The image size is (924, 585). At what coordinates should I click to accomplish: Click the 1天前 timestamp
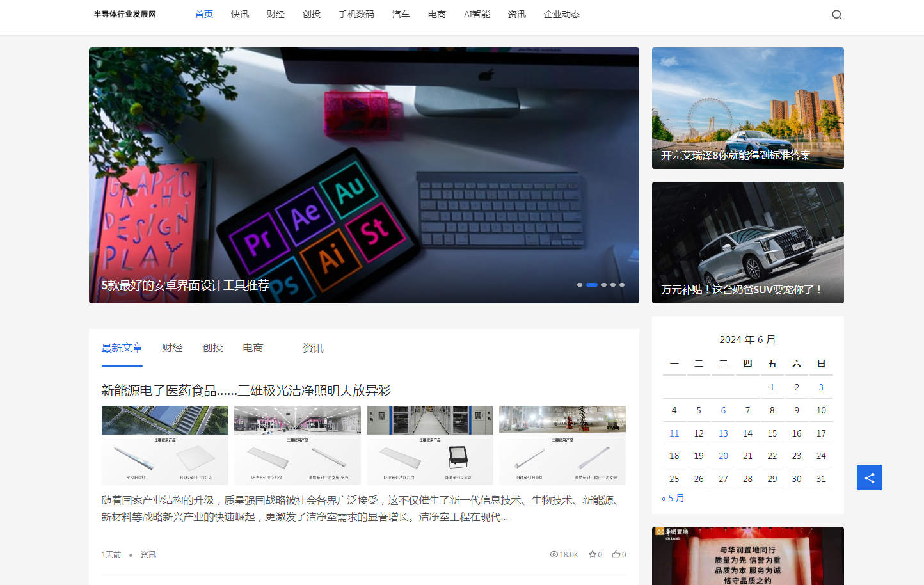(x=111, y=554)
